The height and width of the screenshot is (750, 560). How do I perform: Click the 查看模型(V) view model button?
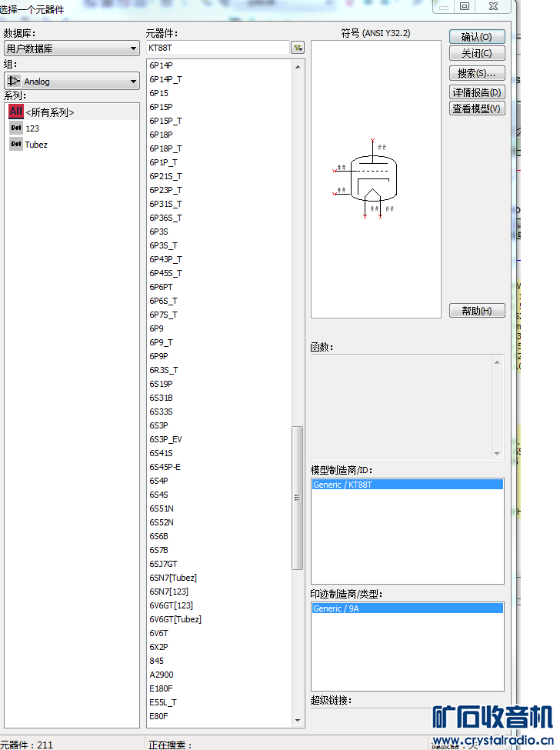coord(477,108)
